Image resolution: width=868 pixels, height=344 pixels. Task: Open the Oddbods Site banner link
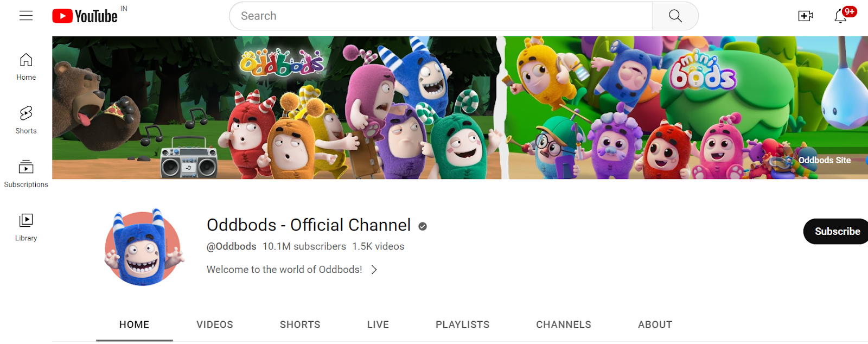pos(824,161)
